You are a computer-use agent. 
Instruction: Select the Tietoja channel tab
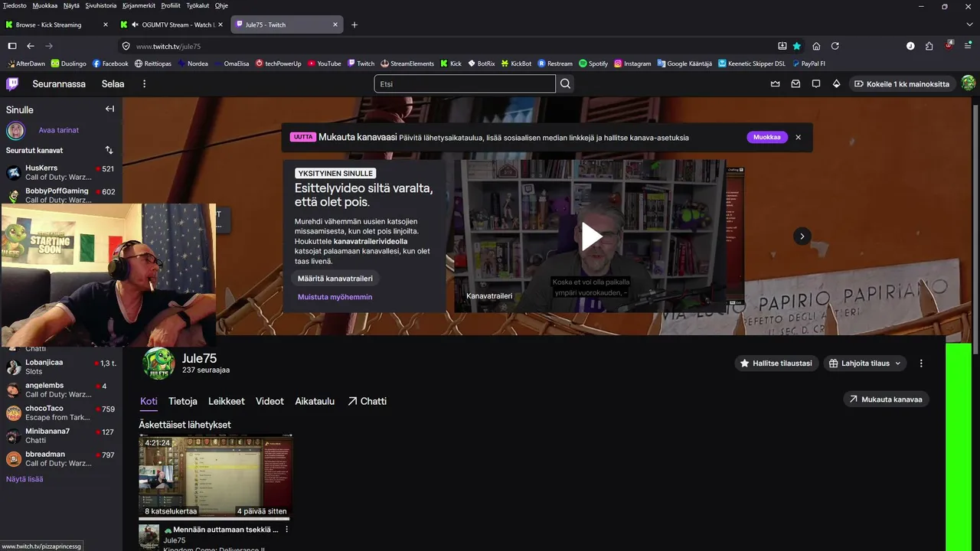[x=183, y=401]
